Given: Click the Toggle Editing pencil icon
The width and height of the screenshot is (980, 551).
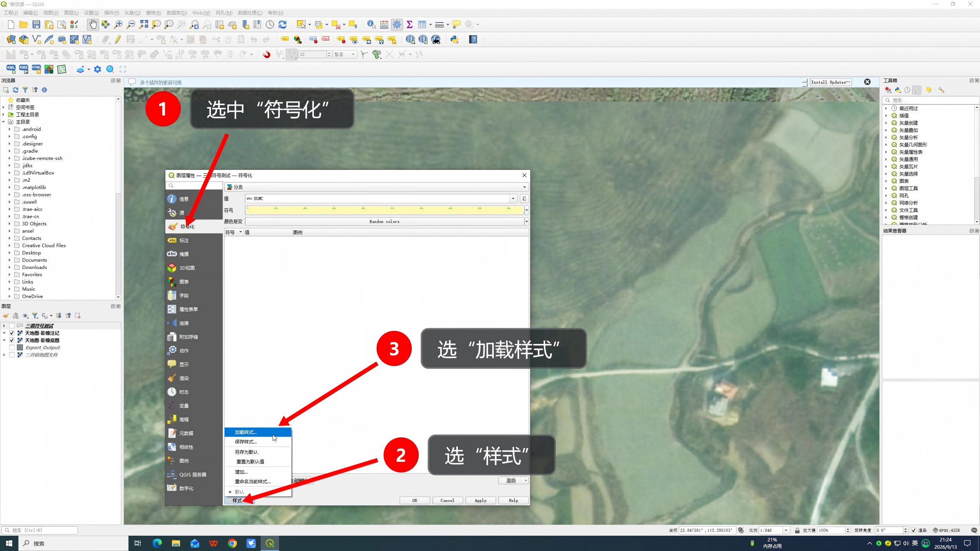Looking at the screenshot, I should (118, 39).
